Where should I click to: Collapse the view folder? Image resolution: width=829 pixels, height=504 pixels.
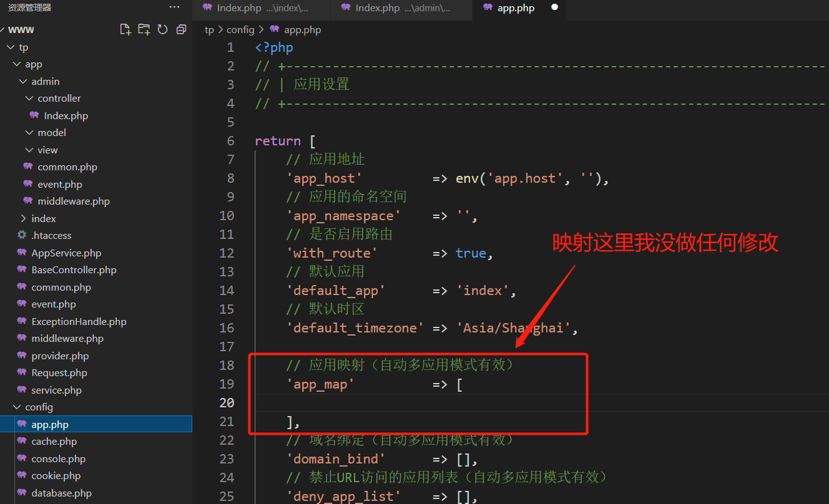pos(29,150)
